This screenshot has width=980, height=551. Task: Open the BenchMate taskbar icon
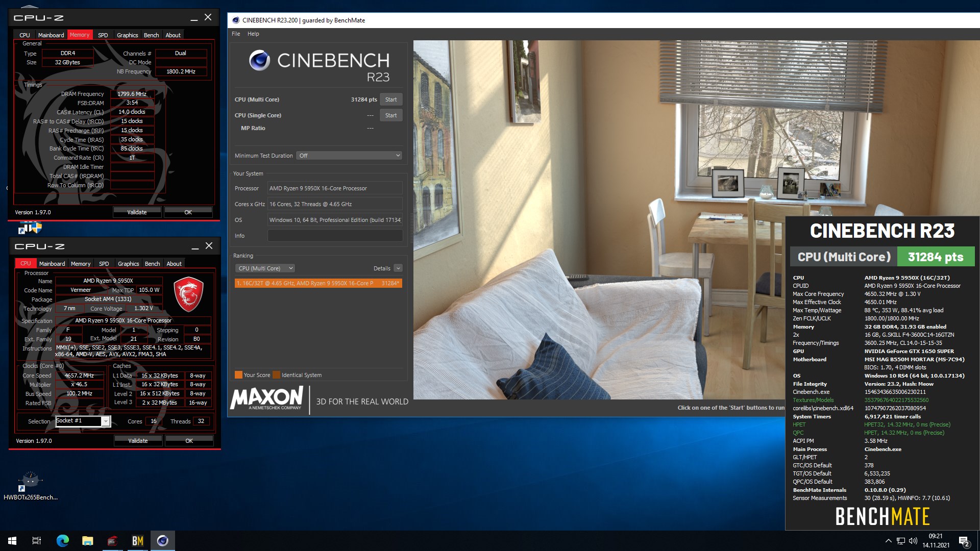[x=137, y=541]
